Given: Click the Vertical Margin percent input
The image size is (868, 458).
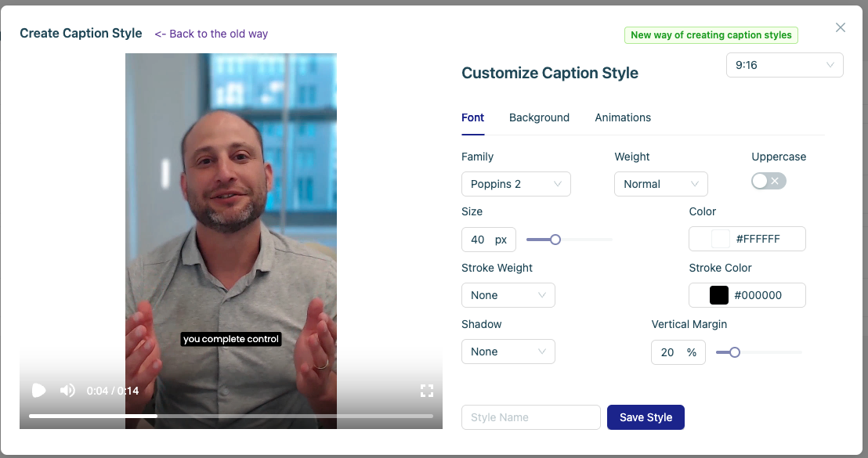Looking at the screenshot, I should 678,352.
